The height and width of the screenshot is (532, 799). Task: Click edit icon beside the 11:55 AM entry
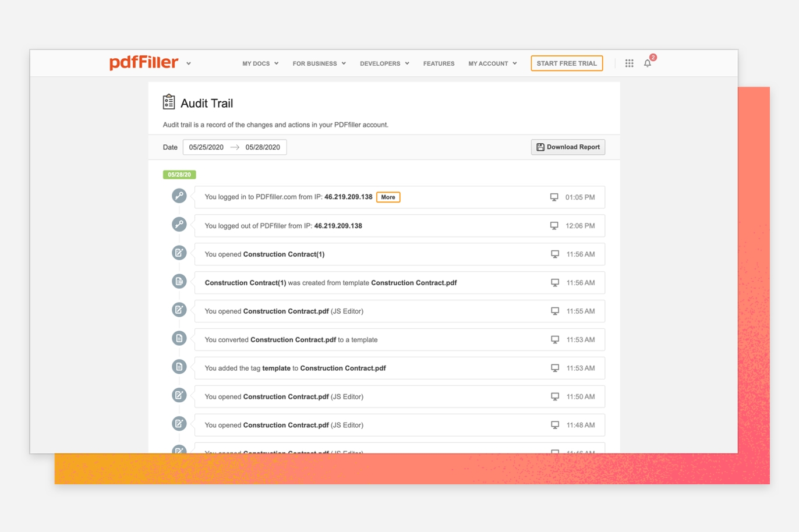[x=179, y=310]
